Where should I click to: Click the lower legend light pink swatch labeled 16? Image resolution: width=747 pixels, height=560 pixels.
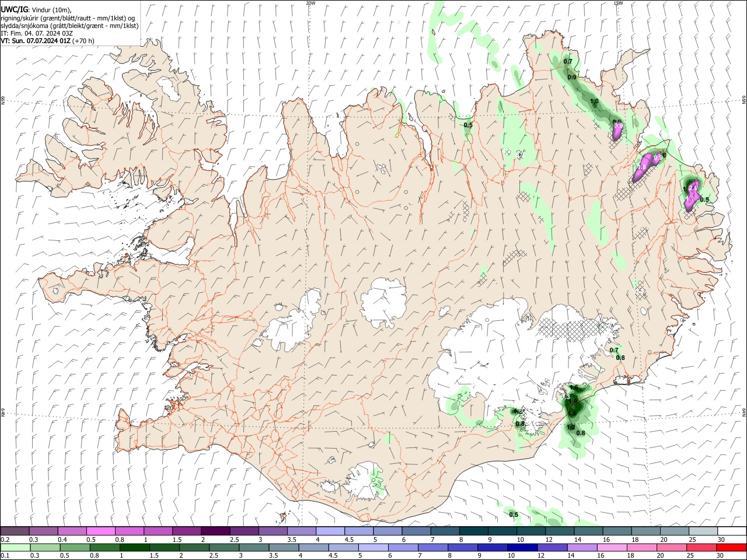tap(611, 547)
